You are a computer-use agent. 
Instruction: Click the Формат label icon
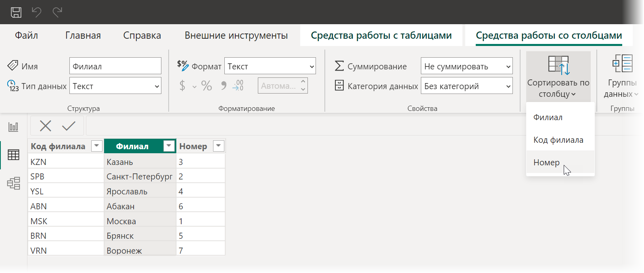183,65
